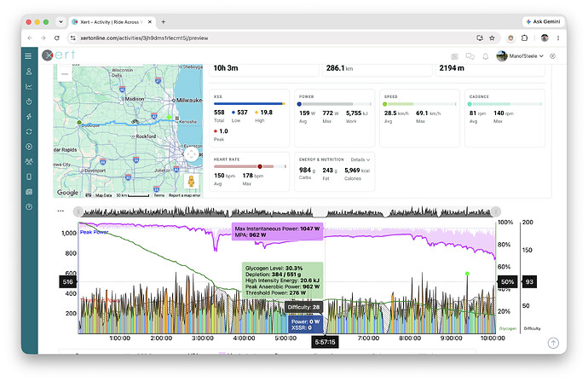This screenshot has width=588, height=382.
Task: Open the Chrome three-dot menu
Action: tap(558, 38)
